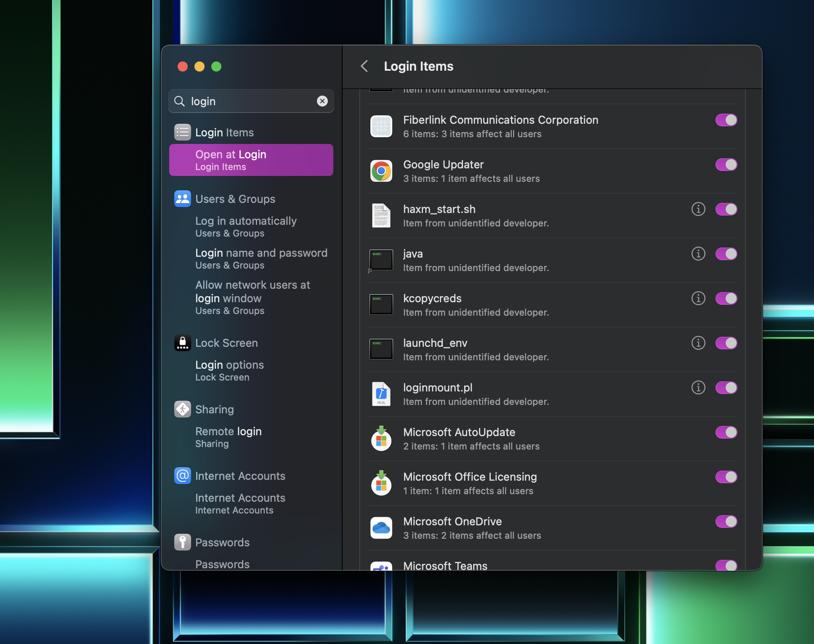The width and height of the screenshot is (814, 644).
Task: Go back using the chevron arrow
Action: tap(364, 66)
